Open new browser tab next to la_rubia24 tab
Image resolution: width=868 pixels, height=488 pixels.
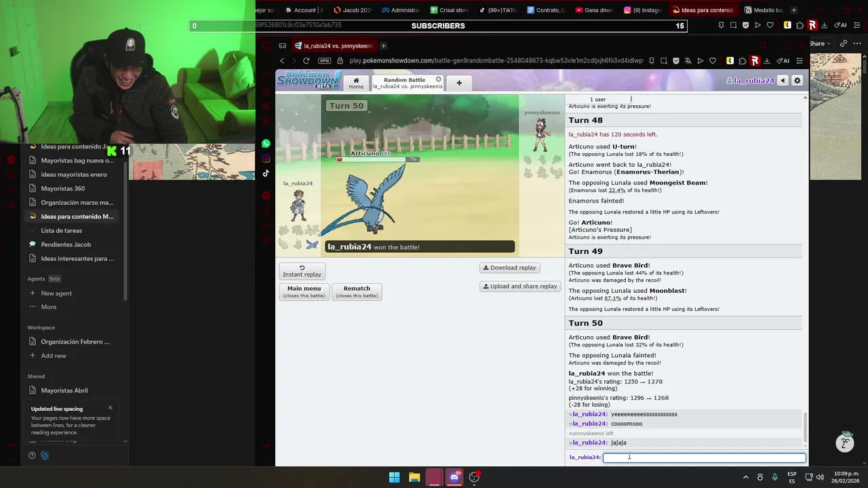tap(383, 45)
